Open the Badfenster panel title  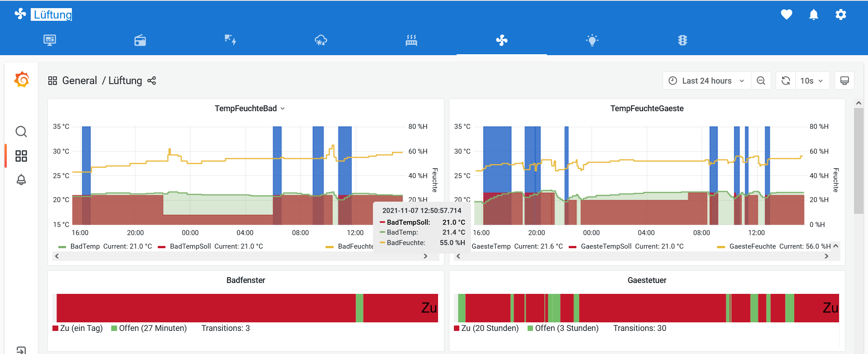(x=245, y=280)
